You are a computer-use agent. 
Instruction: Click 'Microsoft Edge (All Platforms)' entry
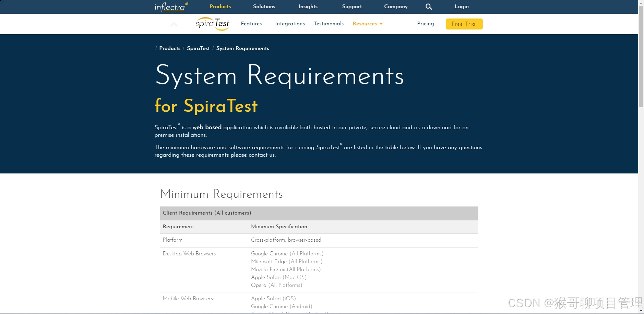287,262
